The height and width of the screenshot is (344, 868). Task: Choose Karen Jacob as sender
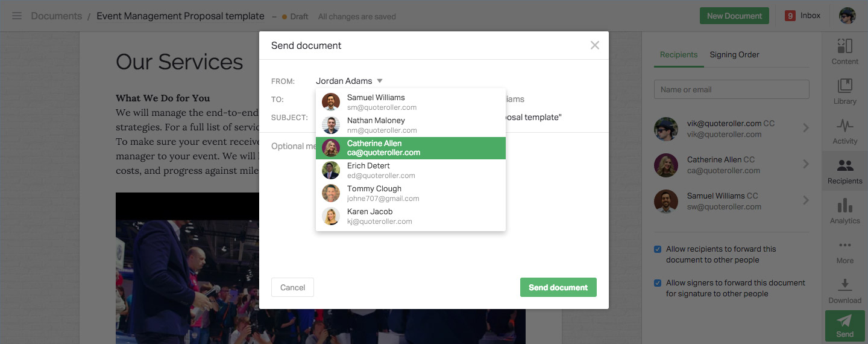click(410, 217)
